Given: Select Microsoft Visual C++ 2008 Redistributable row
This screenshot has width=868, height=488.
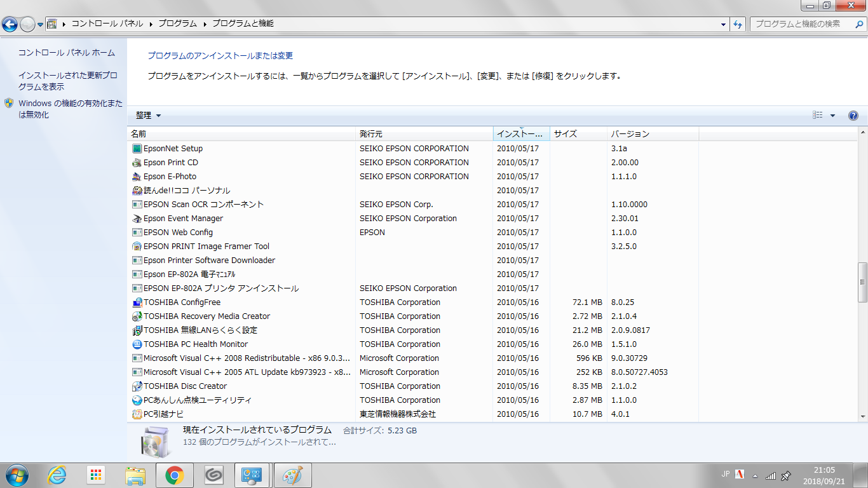Looking at the screenshot, I should pos(415,358).
